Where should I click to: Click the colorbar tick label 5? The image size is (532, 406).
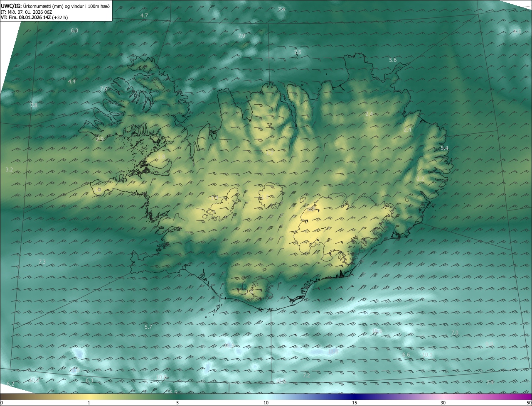coord(177,403)
